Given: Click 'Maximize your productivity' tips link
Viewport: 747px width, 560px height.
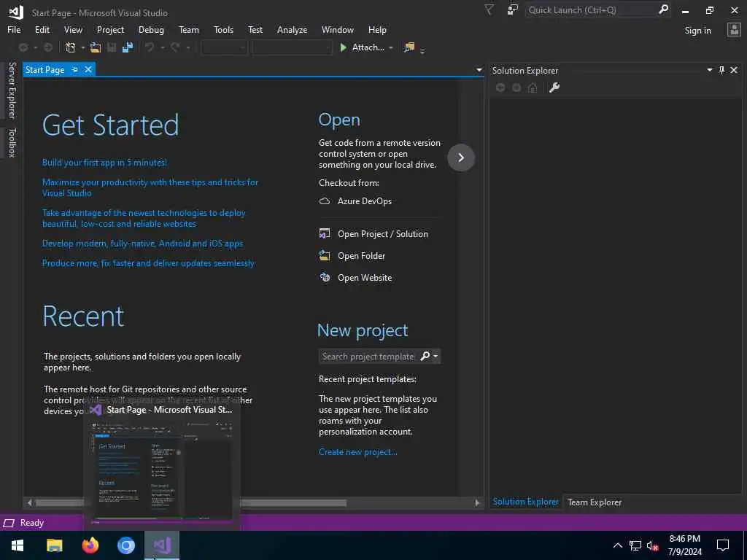Looking at the screenshot, I should click(150, 187).
